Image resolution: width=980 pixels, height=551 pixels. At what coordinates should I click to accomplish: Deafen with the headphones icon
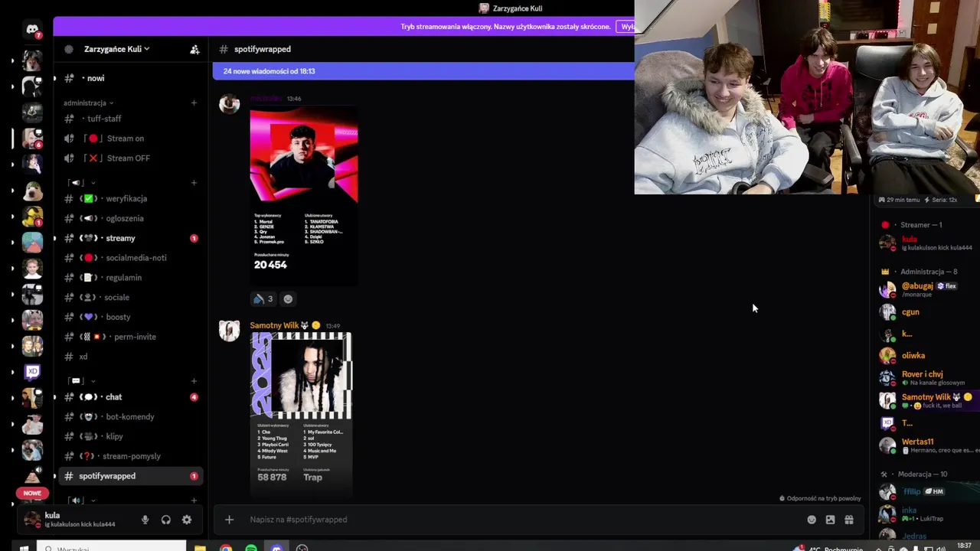[x=165, y=520]
